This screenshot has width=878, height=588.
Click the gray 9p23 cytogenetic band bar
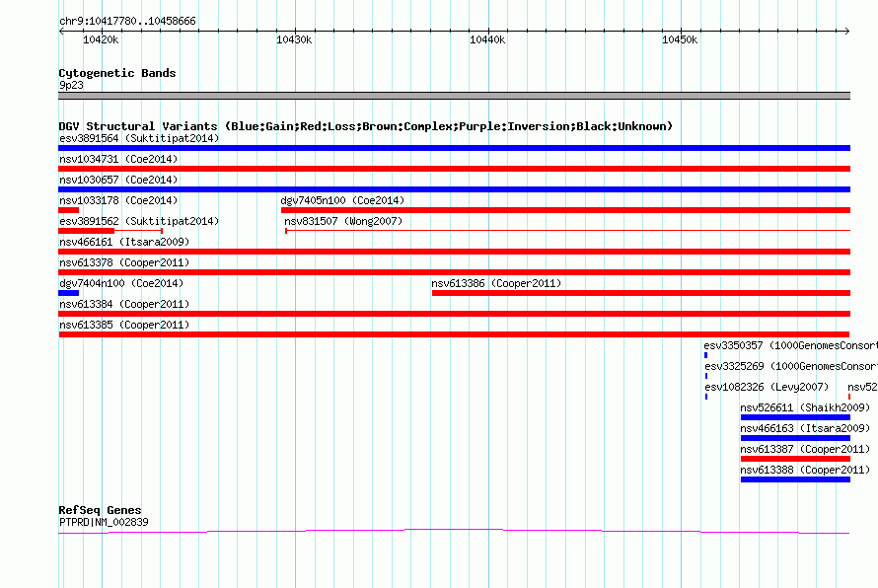tap(454, 96)
